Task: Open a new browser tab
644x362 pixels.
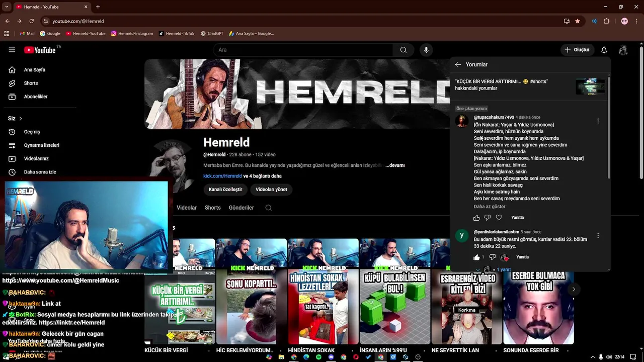Action: tap(98, 7)
